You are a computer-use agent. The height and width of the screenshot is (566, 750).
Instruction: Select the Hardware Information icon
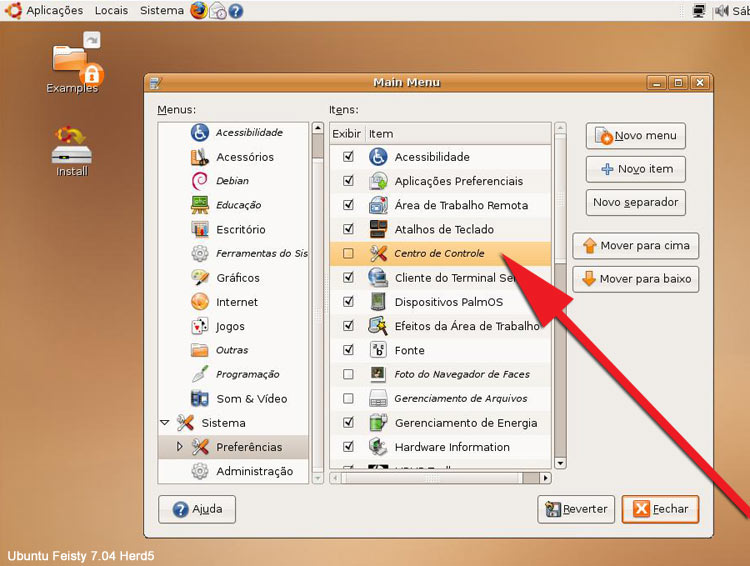click(378, 446)
